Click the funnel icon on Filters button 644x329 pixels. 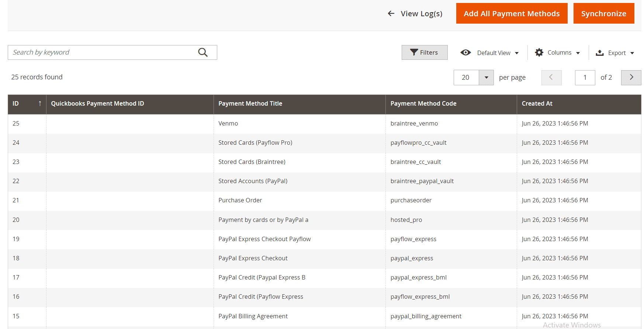click(x=414, y=52)
